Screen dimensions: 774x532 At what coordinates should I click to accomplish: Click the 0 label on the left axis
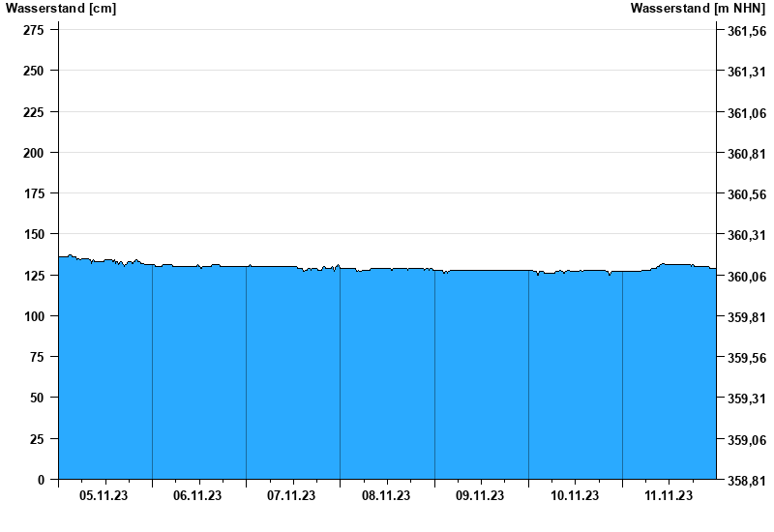coord(41,480)
